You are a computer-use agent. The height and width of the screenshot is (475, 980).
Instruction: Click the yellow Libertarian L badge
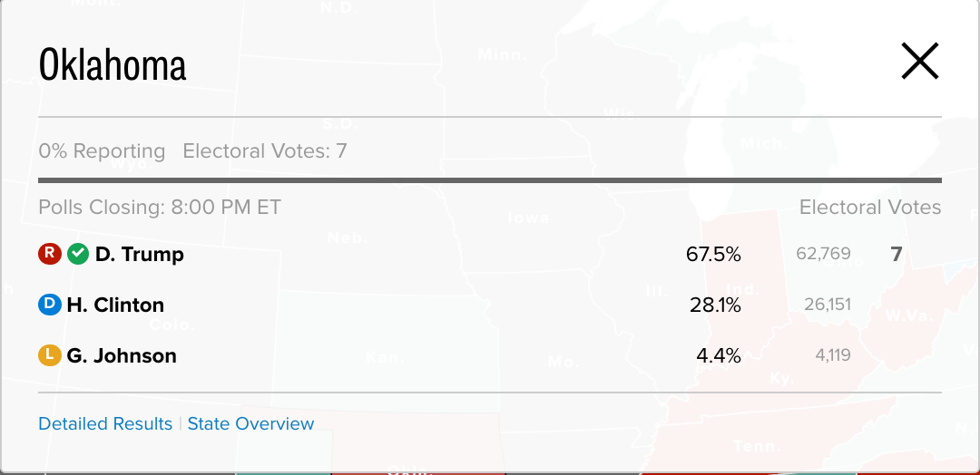49,355
